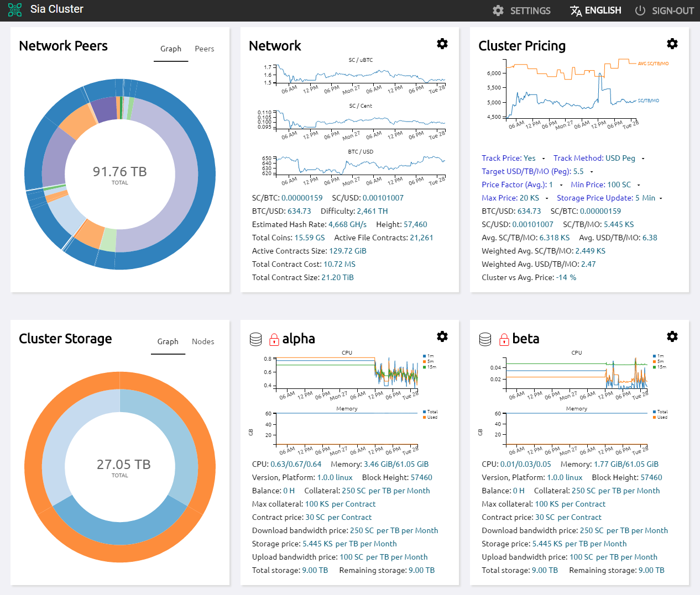Open the Cluster Pricing gear settings
700x595 pixels.
pyautogui.click(x=672, y=44)
